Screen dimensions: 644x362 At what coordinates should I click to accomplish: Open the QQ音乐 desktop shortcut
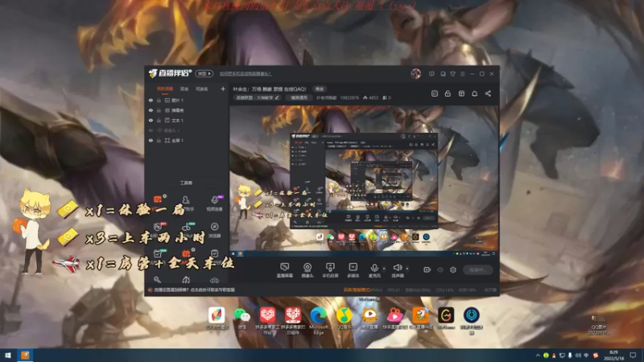coord(344,319)
